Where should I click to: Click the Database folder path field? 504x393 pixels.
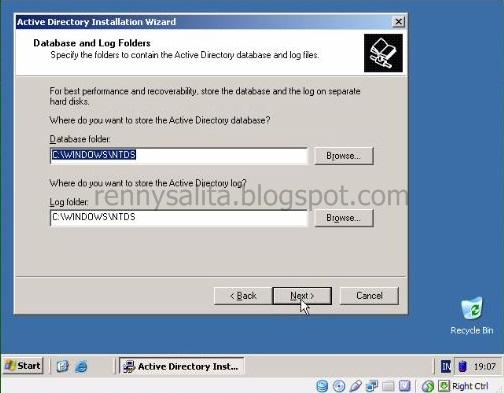[x=179, y=155]
